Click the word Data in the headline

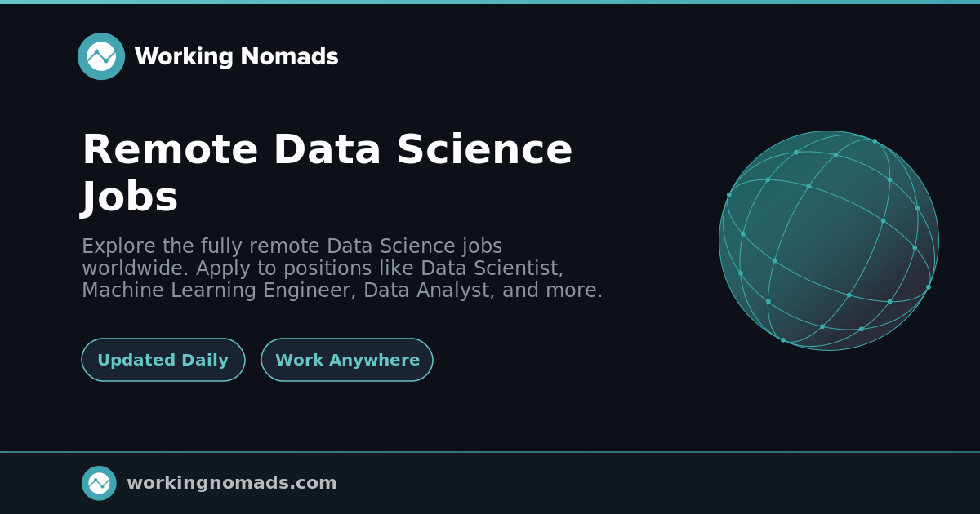[327, 150]
